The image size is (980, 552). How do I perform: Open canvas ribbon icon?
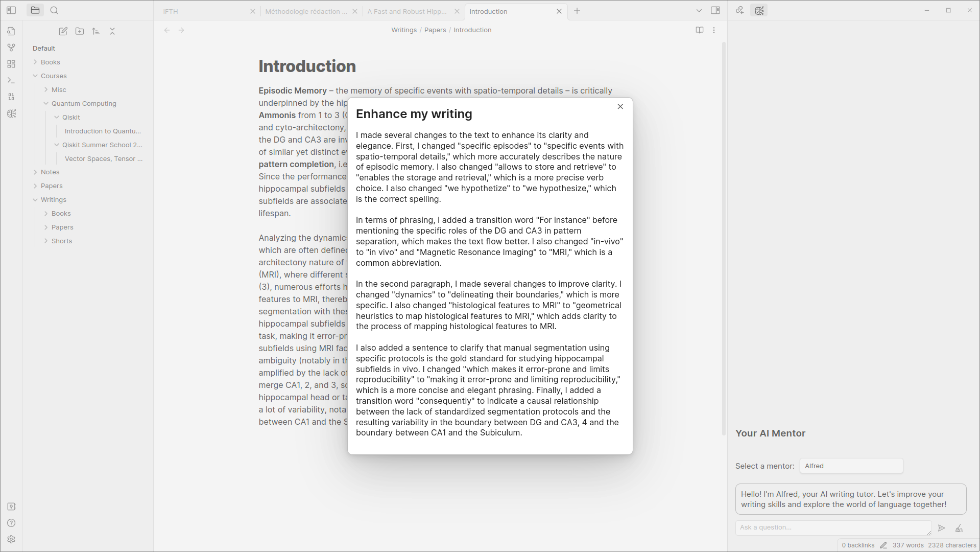pyautogui.click(x=11, y=64)
